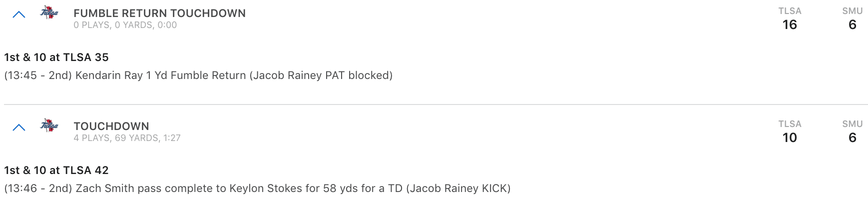
Task: Click SMU score 6 in touchdown pass drive
Action: [853, 138]
